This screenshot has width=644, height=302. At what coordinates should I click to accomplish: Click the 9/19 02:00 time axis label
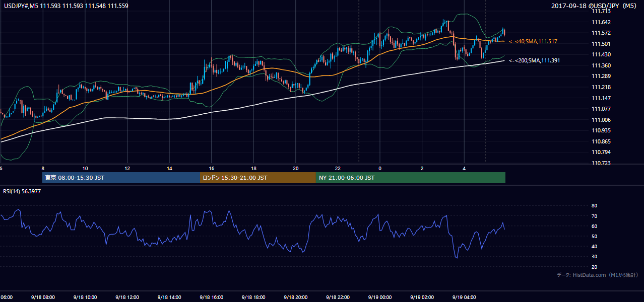422,297
